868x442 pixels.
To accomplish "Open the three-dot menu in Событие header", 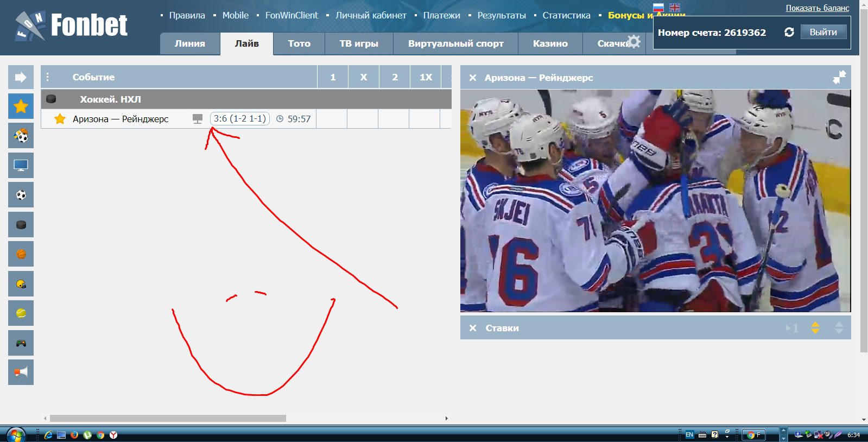I will (48, 77).
